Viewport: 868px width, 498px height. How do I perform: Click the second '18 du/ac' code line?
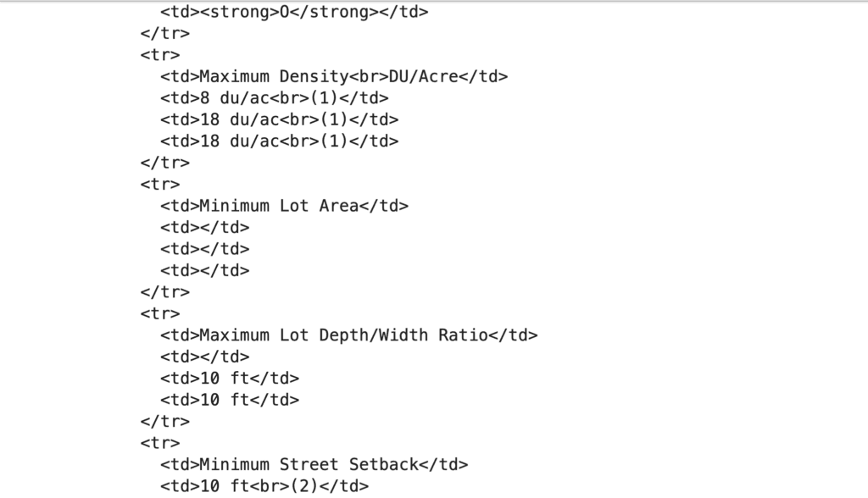coord(280,141)
